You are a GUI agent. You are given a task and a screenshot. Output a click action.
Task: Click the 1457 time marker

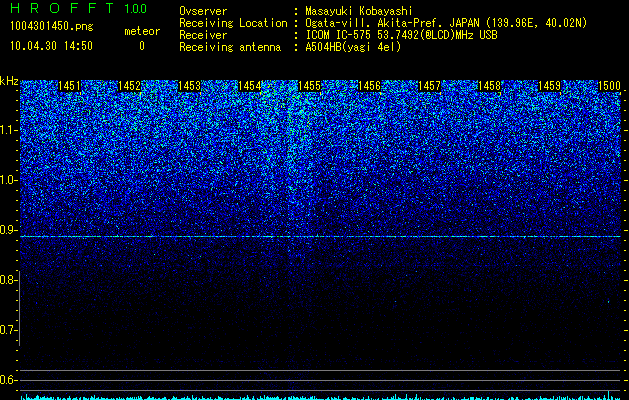[x=429, y=86]
